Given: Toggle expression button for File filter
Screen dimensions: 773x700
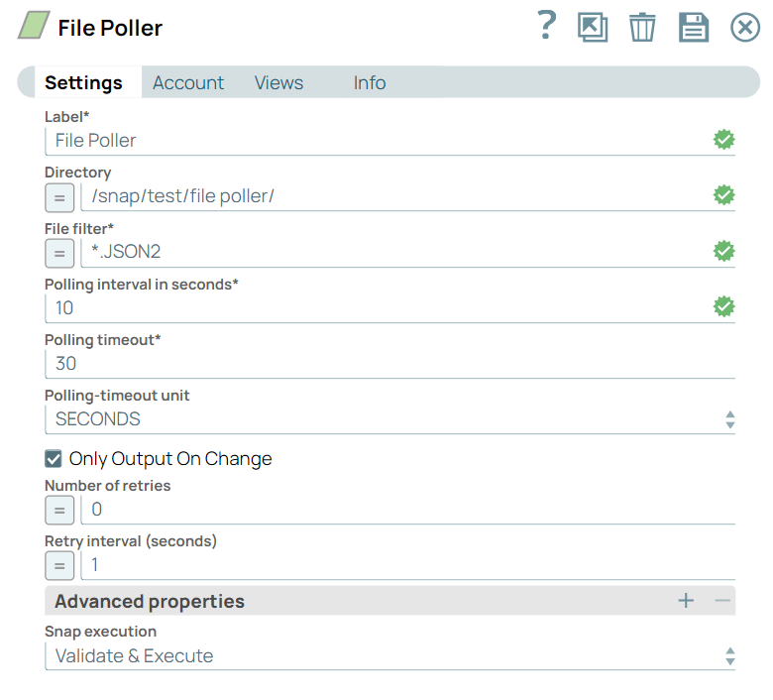Looking at the screenshot, I should [x=59, y=253].
